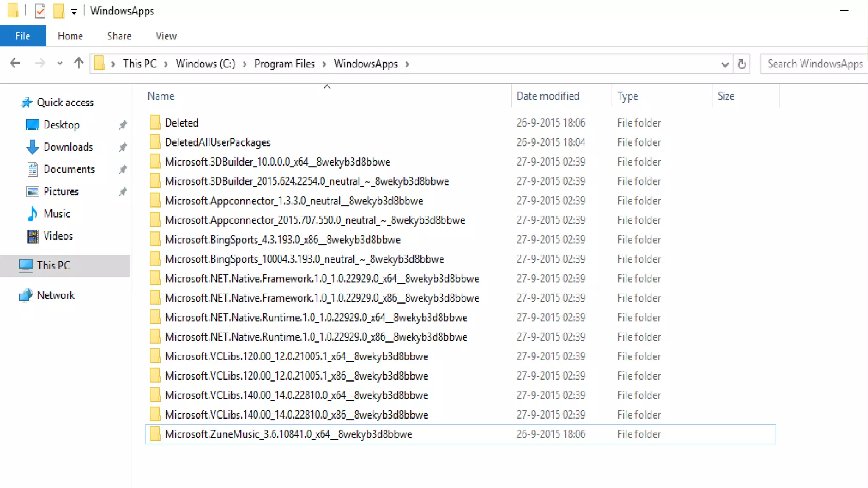868x488 pixels.
Task: Click Program Files in the address breadcrumb
Action: 284,64
